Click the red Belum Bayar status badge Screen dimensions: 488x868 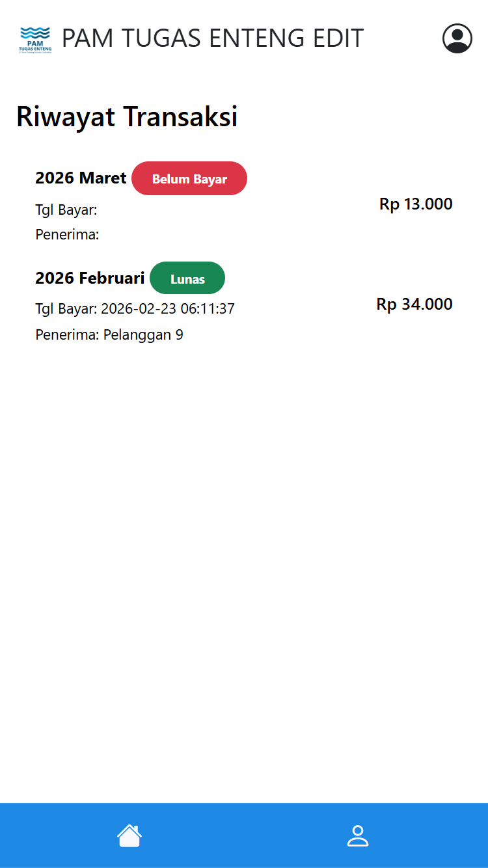[189, 179]
